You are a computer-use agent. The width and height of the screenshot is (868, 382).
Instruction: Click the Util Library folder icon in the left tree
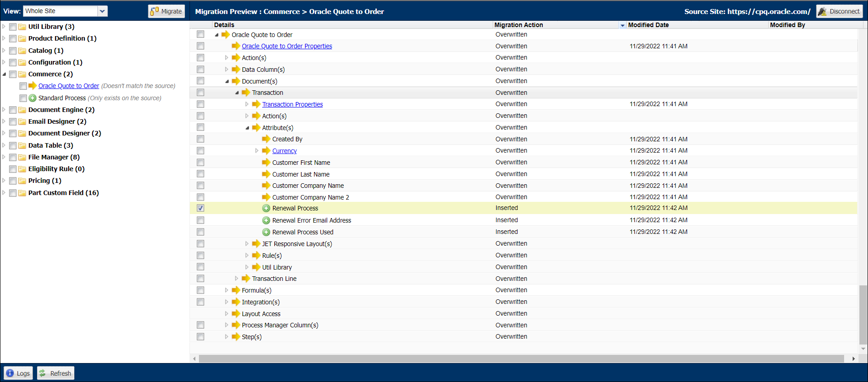point(22,27)
